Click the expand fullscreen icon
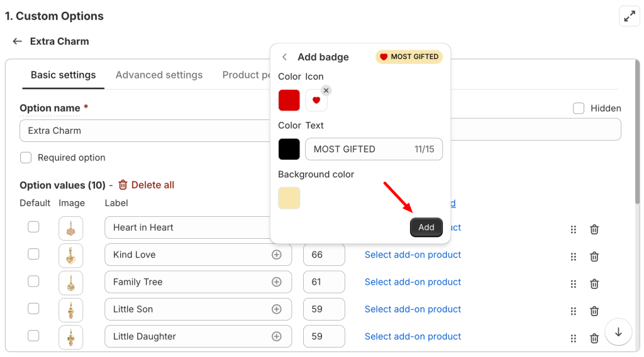Image resolution: width=644 pixels, height=357 pixels. (x=629, y=16)
